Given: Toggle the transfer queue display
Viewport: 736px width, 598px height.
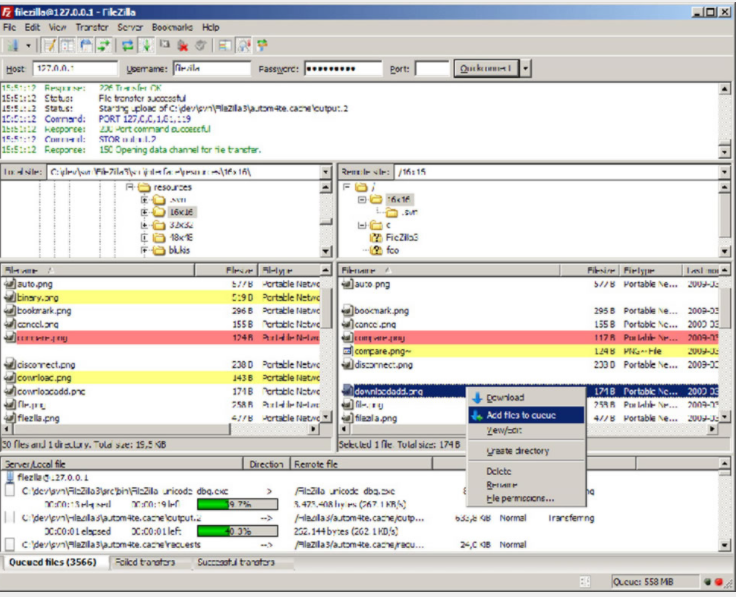Looking at the screenshot, I should [x=104, y=45].
